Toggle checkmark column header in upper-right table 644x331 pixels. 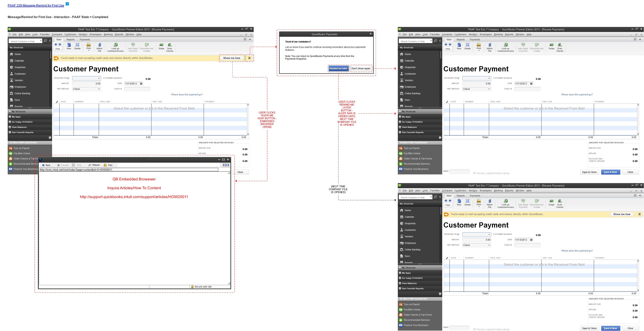click(447, 102)
